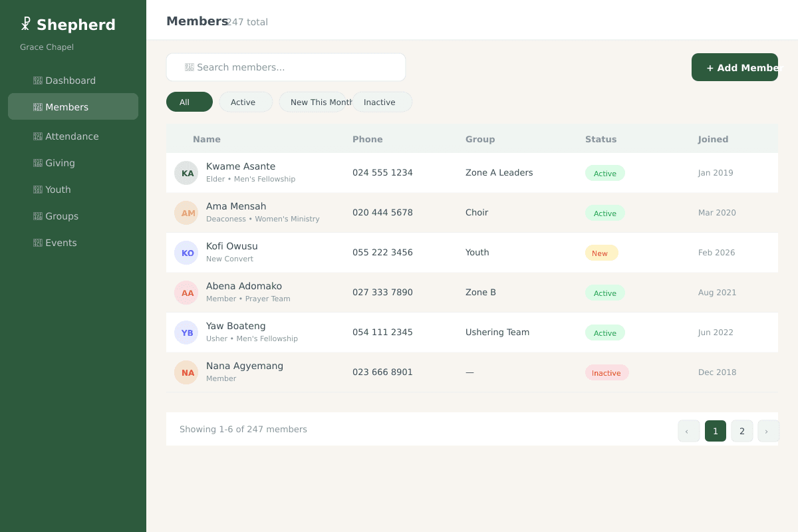Open the Members section from the sidebar

coord(66,106)
